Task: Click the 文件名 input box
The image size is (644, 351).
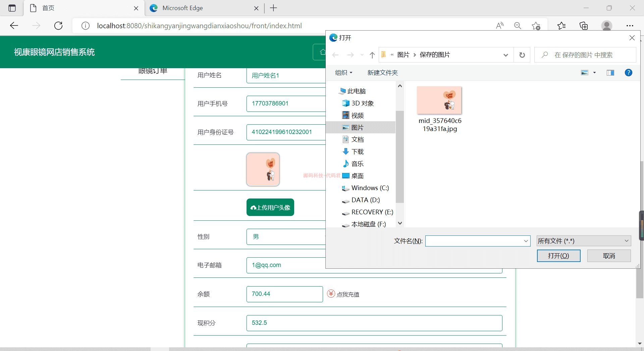Action: 474,241
